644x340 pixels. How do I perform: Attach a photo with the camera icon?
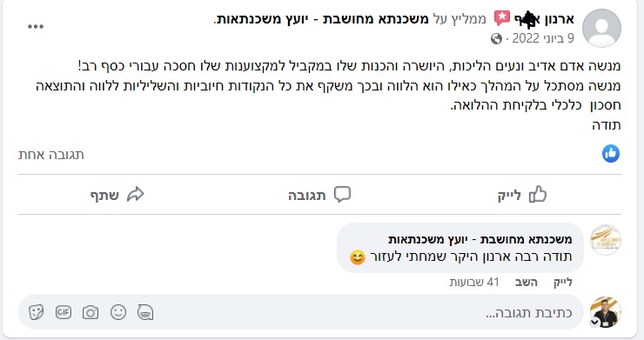click(91, 312)
